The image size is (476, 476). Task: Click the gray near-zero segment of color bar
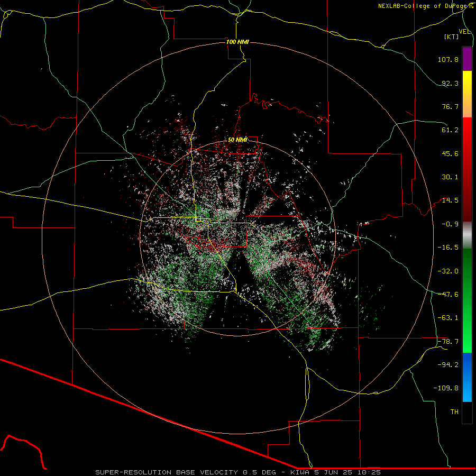(467, 235)
